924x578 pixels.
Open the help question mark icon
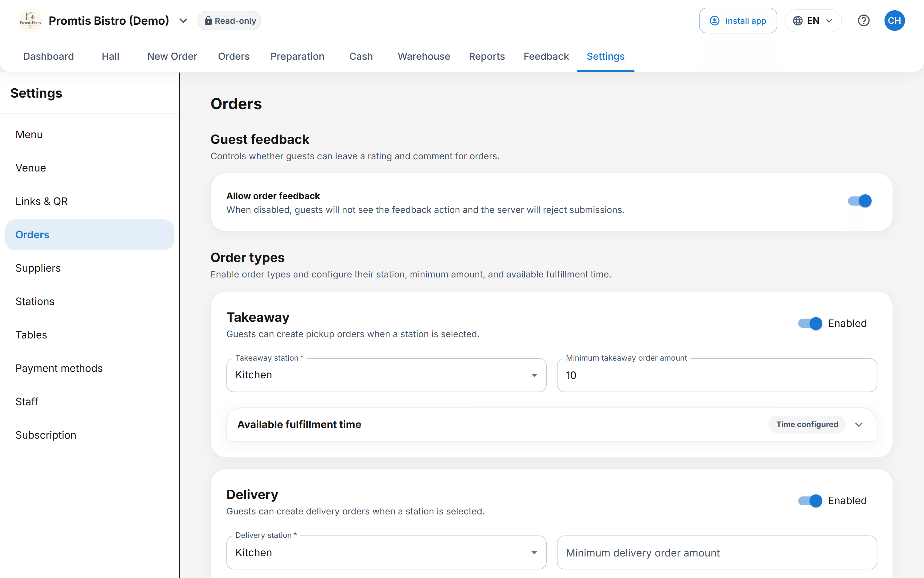pos(863,21)
